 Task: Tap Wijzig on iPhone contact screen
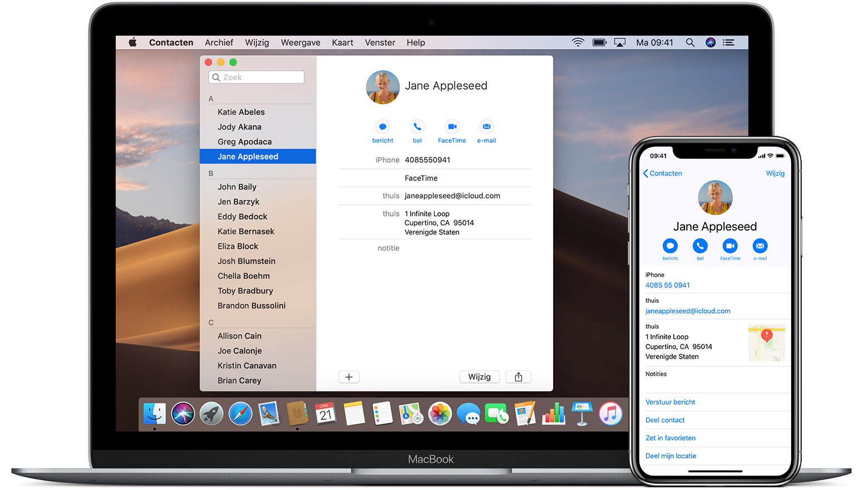tap(775, 173)
